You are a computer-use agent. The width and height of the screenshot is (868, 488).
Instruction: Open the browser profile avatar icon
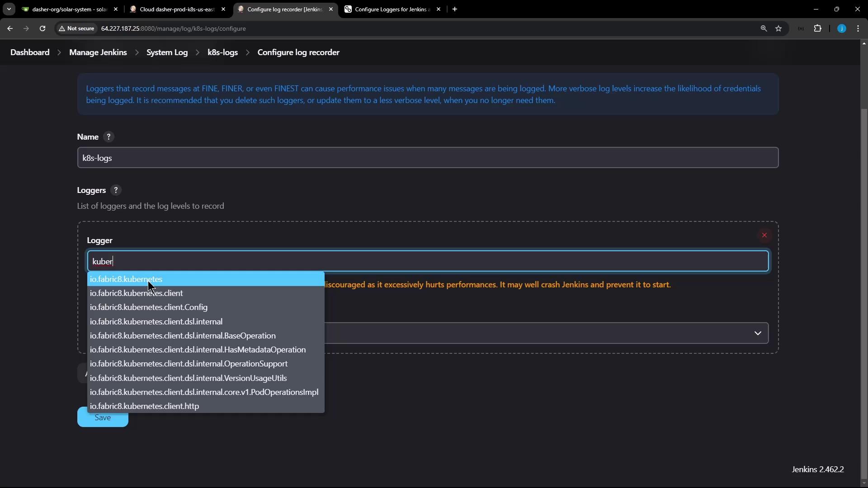pos(841,28)
